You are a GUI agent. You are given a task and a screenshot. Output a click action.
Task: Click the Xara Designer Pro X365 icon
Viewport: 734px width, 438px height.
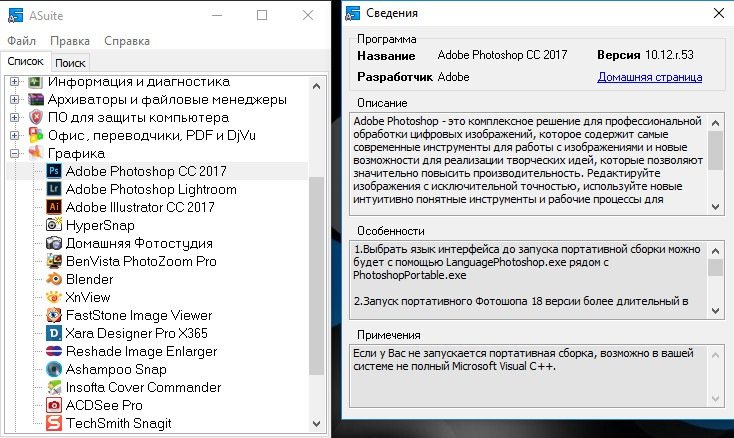tap(54, 333)
